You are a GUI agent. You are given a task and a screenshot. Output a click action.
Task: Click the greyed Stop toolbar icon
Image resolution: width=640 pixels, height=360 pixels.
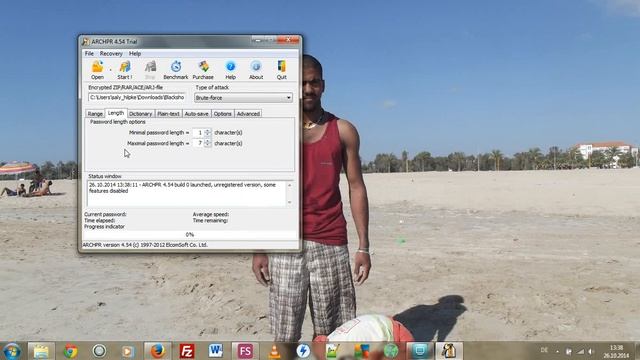pos(150,70)
